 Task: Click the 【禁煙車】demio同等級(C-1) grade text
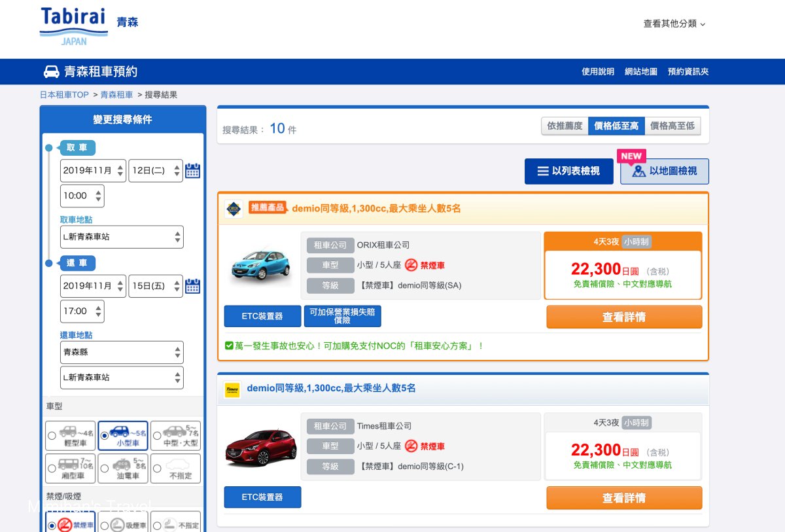[x=410, y=467]
